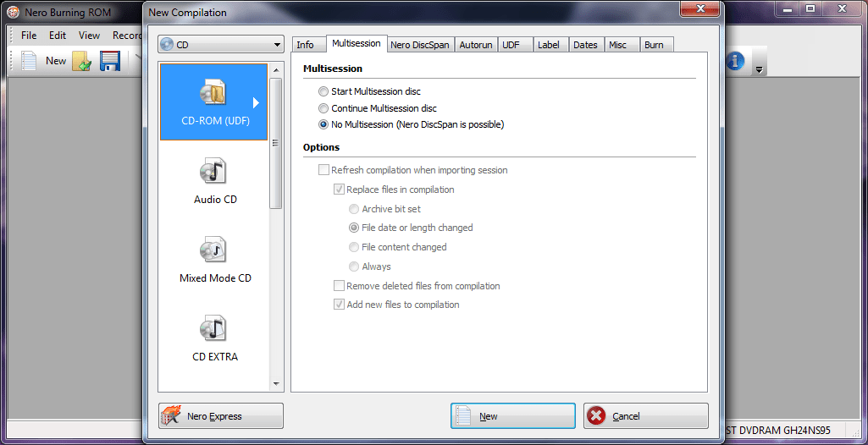The width and height of the screenshot is (868, 445).
Task: Choose the Audio CD compilation icon
Action: [215, 172]
